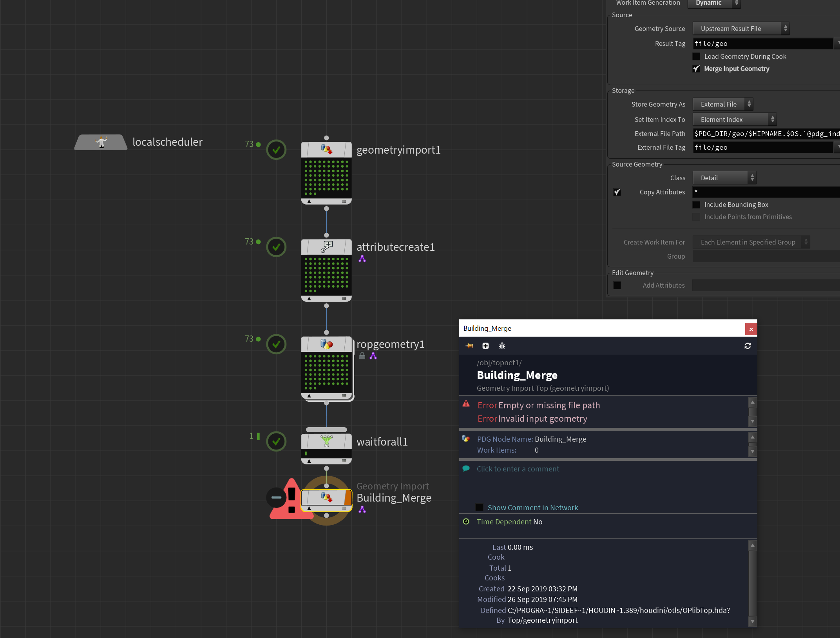Select the waitforall1 node icon
Screen dimensions: 840x638
tap(326, 441)
